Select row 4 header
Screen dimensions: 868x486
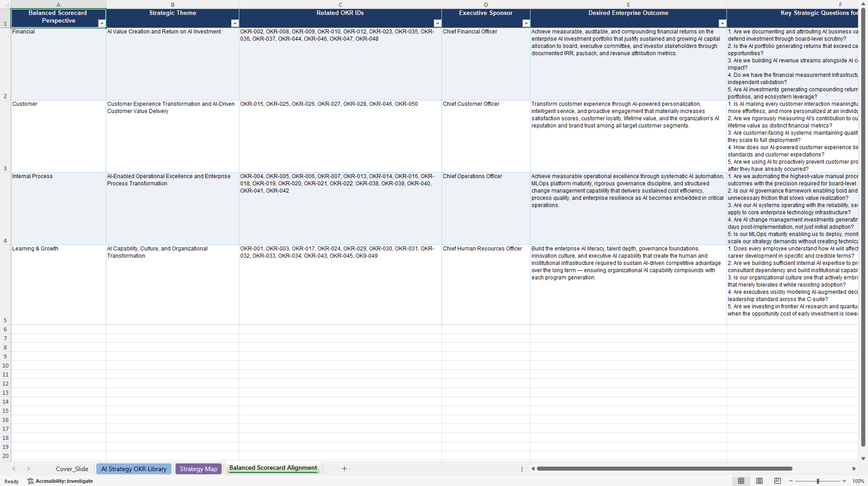click(x=5, y=208)
